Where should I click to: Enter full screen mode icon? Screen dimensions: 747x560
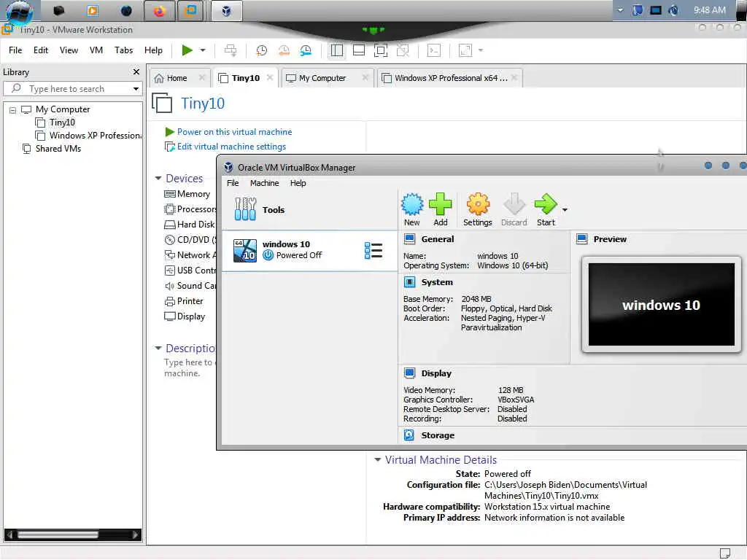[x=381, y=50]
